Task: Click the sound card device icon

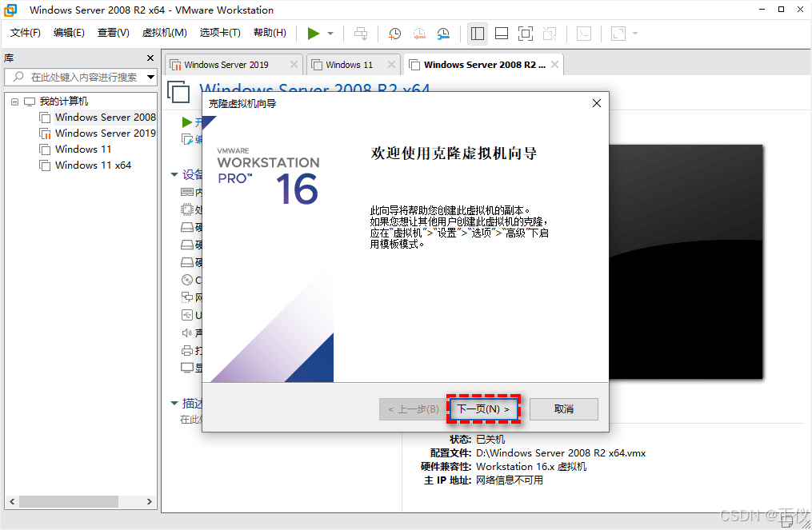Action: [187, 333]
